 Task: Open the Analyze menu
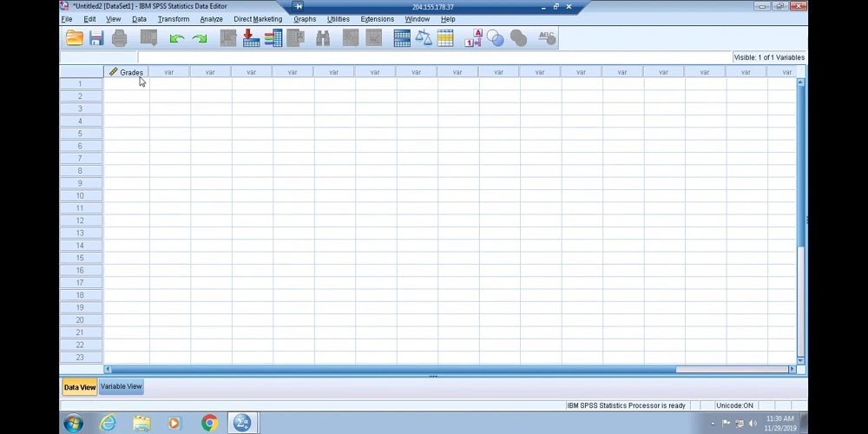pos(211,19)
